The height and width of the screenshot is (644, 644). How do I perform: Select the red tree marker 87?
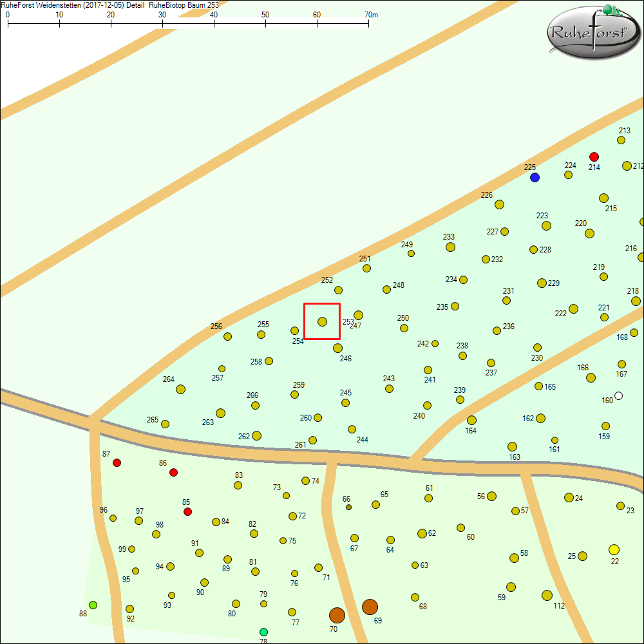tap(117, 462)
